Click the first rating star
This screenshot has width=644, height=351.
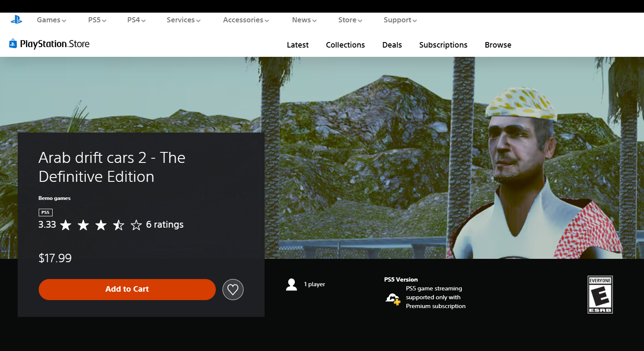pyautogui.click(x=66, y=225)
